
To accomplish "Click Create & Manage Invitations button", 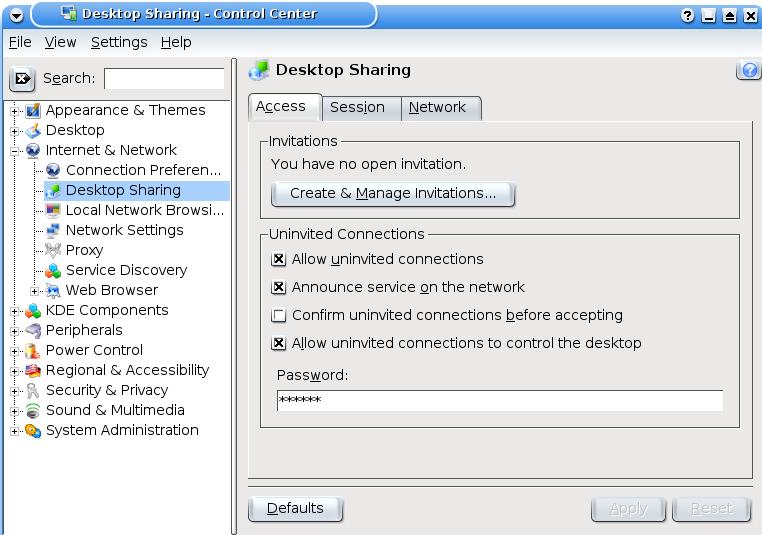I will click(x=392, y=193).
